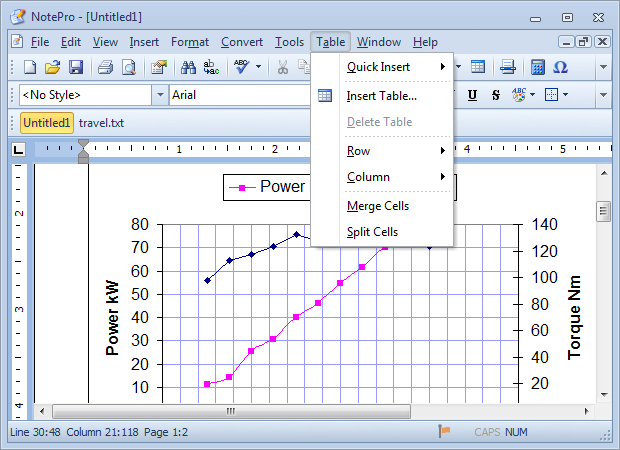Viewport: 620px width, 450px height.
Task: Click the page break toolbar icon
Action: (508, 67)
